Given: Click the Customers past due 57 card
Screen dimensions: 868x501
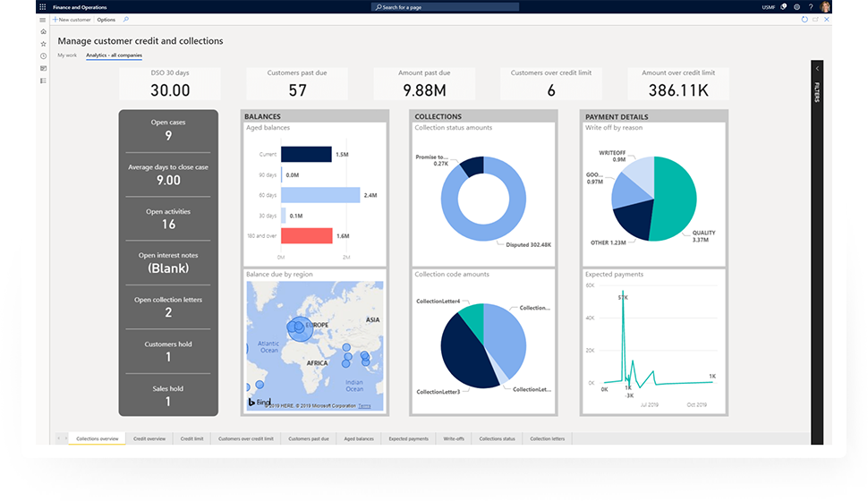Looking at the screenshot, I should point(297,83).
